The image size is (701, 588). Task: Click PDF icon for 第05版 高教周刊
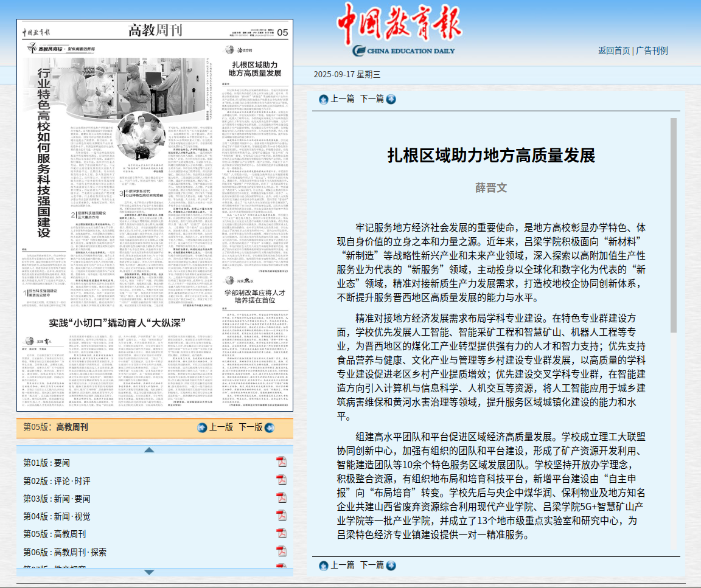(x=281, y=533)
